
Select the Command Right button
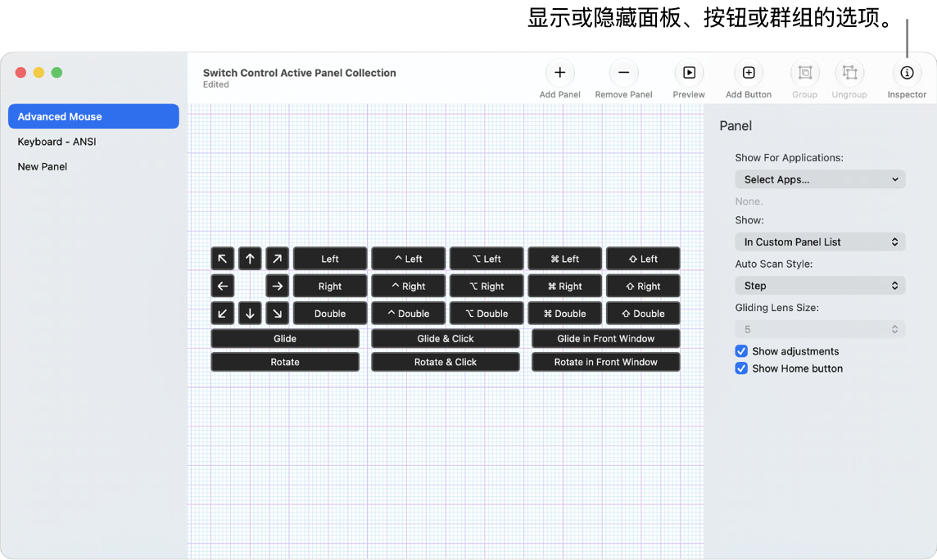click(564, 286)
